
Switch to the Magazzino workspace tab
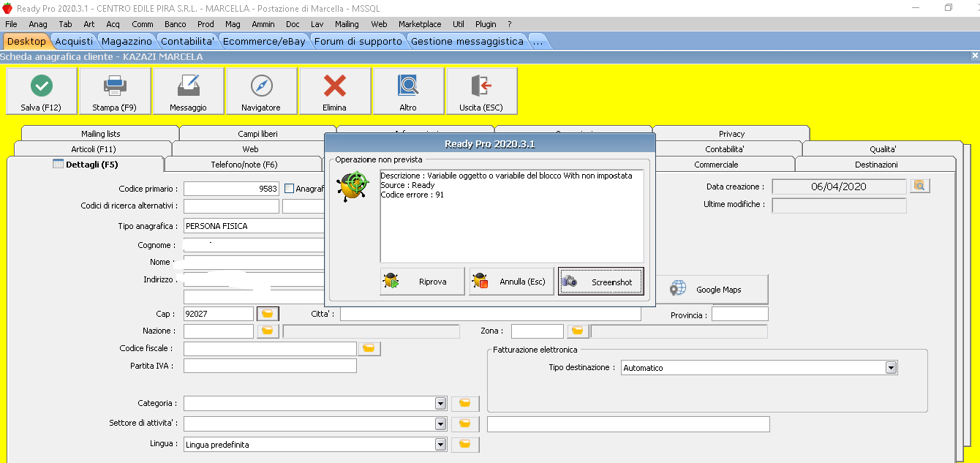127,41
